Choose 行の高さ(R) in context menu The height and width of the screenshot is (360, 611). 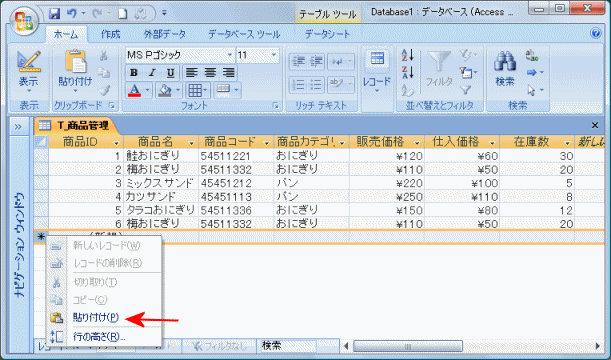tap(104, 336)
